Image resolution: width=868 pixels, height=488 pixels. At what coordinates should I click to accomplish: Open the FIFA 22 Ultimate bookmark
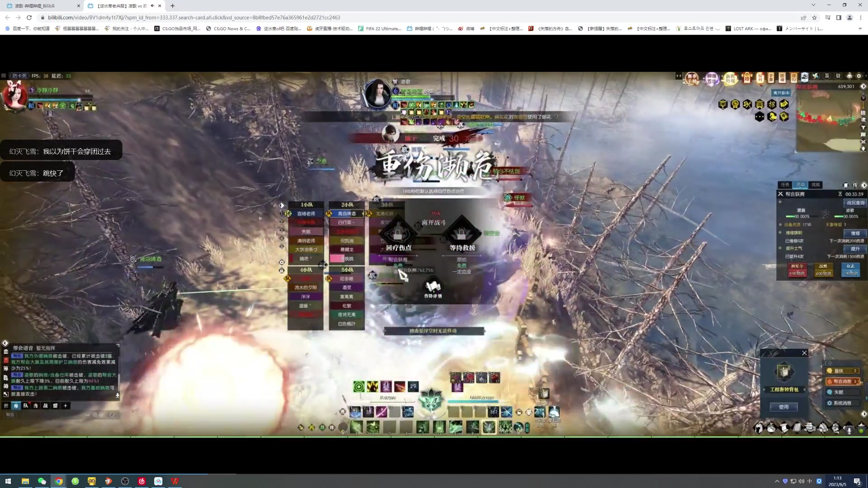pos(380,28)
